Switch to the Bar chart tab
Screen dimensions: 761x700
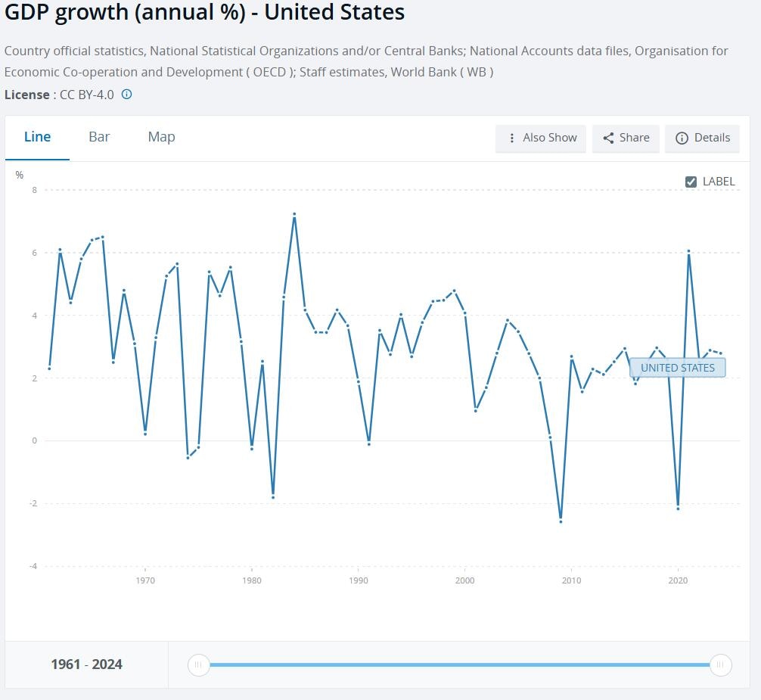(99, 137)
